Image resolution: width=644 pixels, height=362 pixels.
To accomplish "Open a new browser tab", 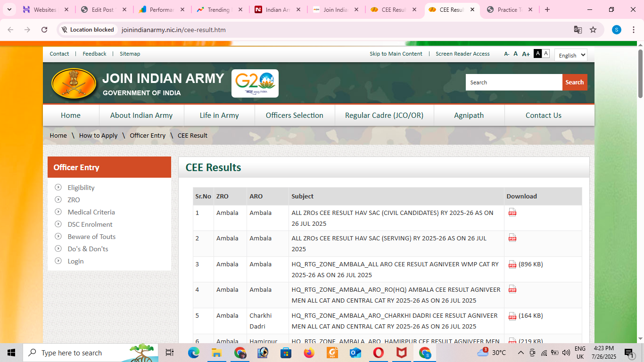I will coord(547,9).
